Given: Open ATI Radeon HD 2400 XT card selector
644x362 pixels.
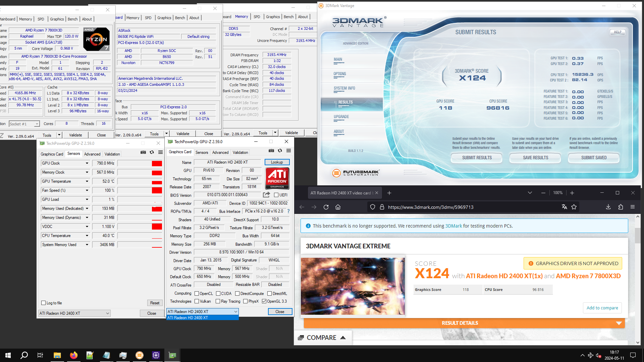Looking at the screenshot, I should pos(202,312).
